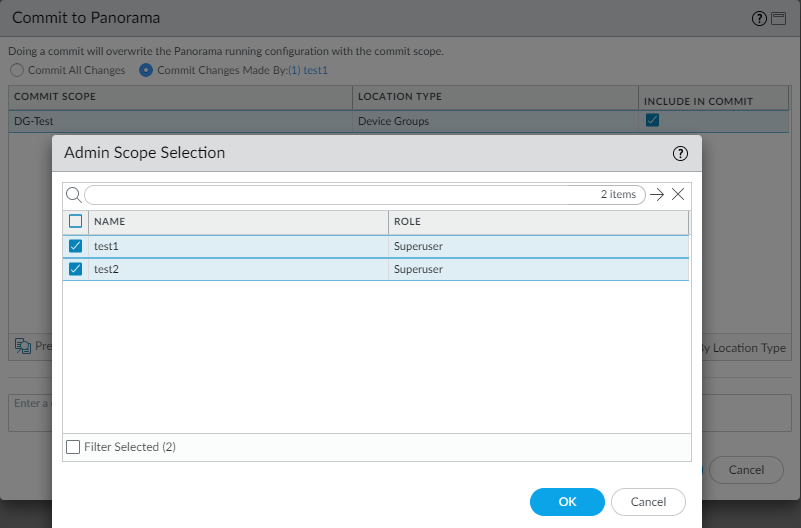The height and width of the screenshot is (528, 801).
Task: Sort admins by NAME column header
Action: click(x=238, y=221)
